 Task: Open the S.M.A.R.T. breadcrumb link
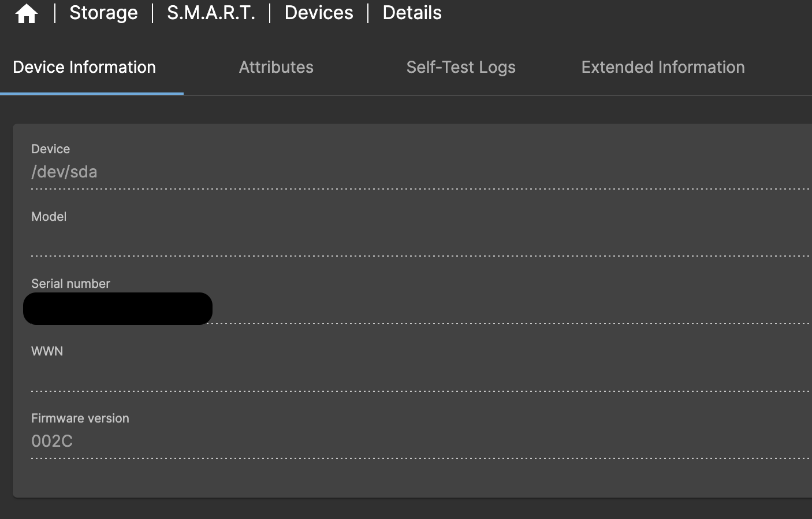tap(211, 12)
